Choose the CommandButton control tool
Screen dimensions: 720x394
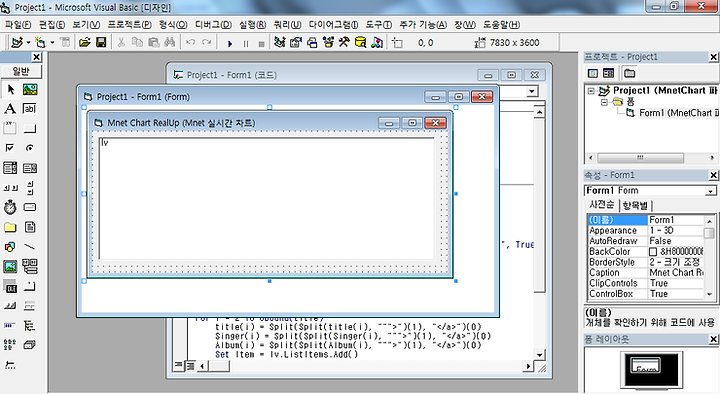(x=30, y=128)
